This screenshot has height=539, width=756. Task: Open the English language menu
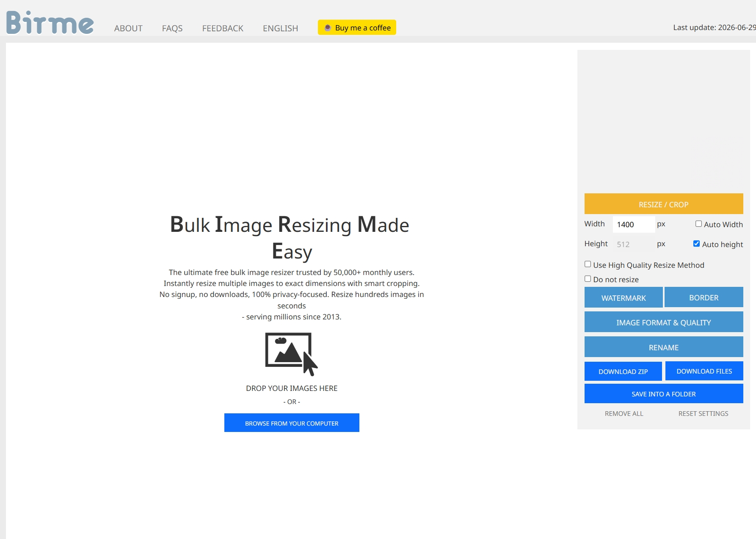(x=280, y=28)
